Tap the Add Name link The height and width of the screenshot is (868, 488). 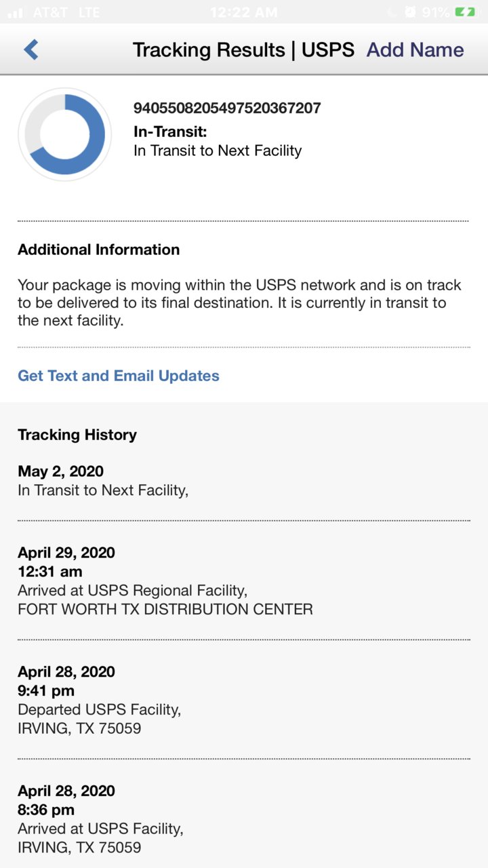tap(415, 50)
